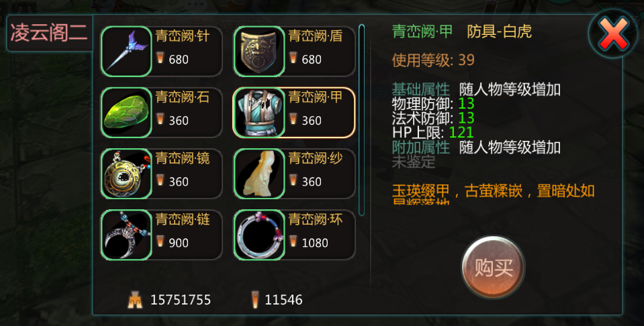Choose the 青峦阙·链 necklace icon
The width and height of the screenshot is (644, 326).
point(126,235)
